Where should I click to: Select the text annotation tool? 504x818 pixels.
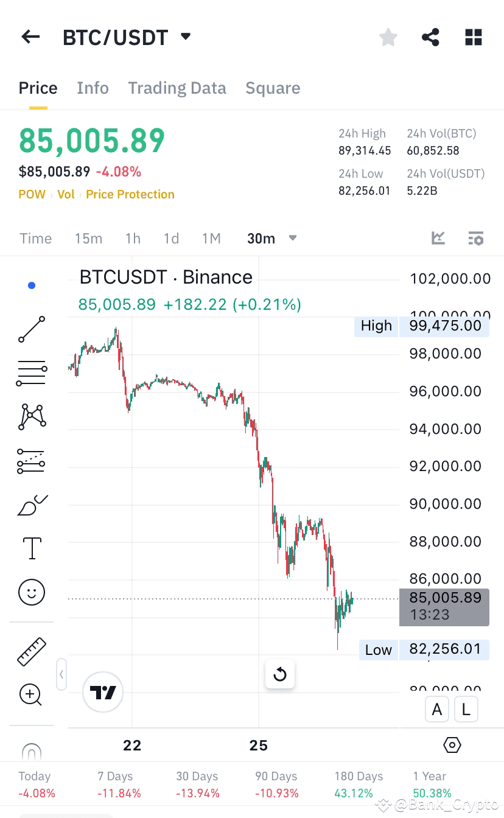(31, 548)
